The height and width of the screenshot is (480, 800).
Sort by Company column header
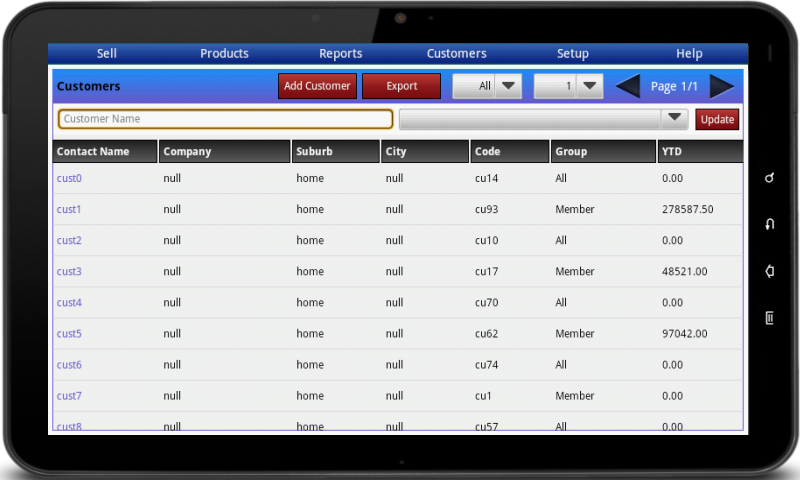click(x=224, y=151)
